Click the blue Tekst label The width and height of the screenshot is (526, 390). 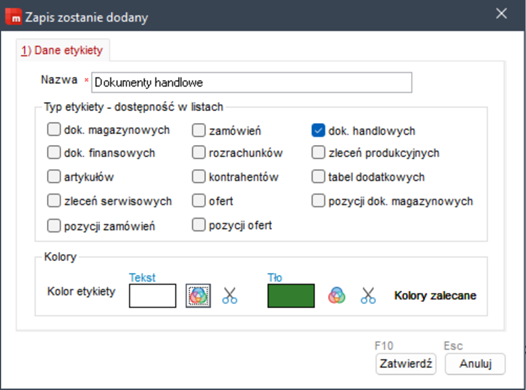pos(142,277)
